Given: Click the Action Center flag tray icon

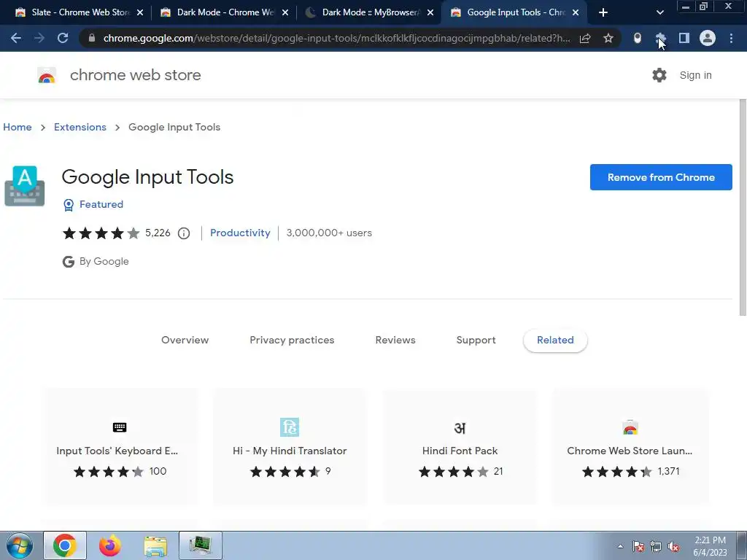Looking at the screenshot, I should pyautogui.click(x=638, y=546).
